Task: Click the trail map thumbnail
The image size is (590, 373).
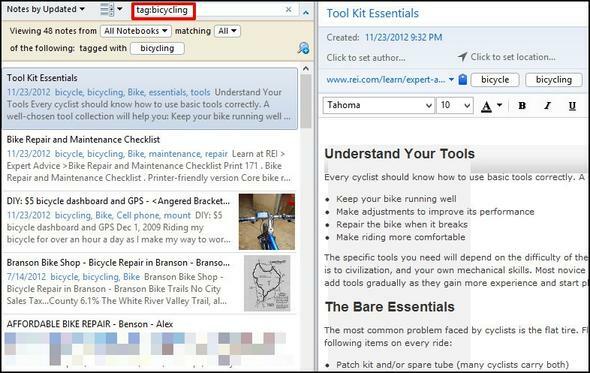Action: (267, 283)
